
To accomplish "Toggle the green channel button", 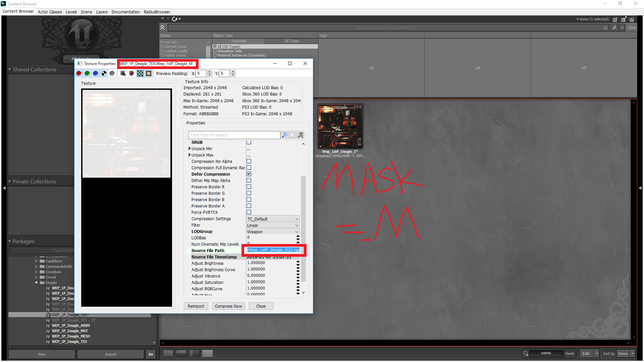I will (x=87, y=73).
